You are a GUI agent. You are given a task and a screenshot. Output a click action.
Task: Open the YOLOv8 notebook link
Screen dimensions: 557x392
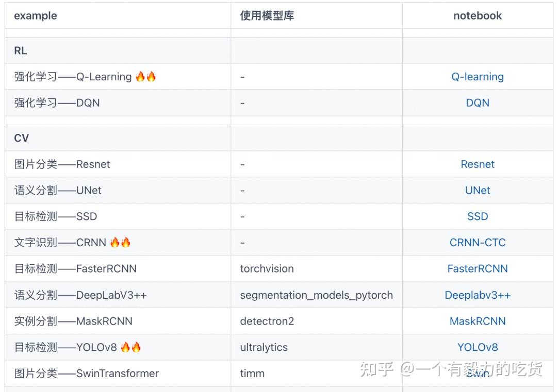coord(478,347)
